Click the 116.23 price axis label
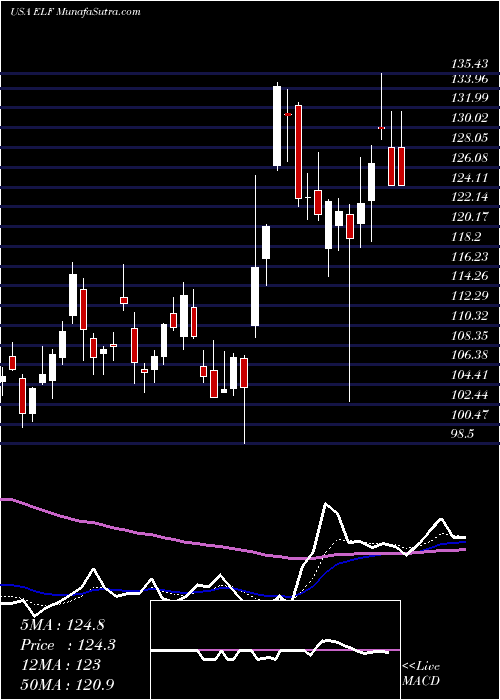Screen dimensions: 500x700 (470, 257)
